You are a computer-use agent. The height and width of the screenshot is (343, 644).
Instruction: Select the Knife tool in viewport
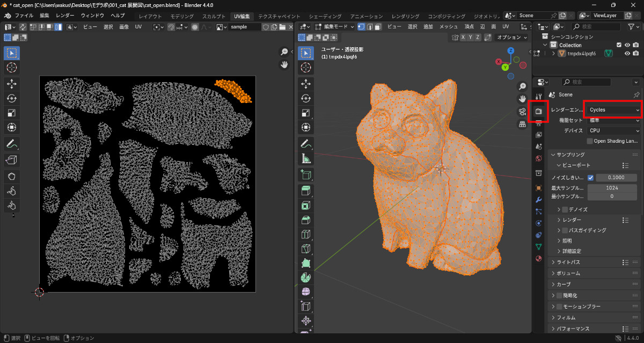[x=306, y=249]
